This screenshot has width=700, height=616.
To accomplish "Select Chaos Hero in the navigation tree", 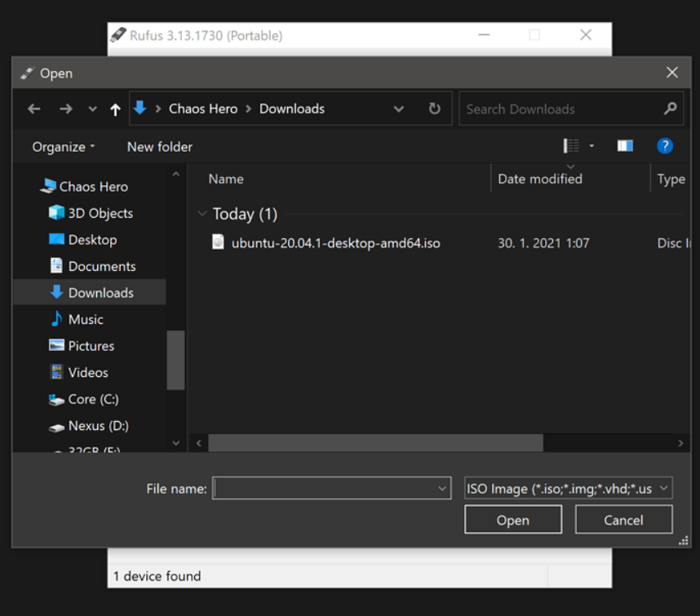I will [94, 187].
